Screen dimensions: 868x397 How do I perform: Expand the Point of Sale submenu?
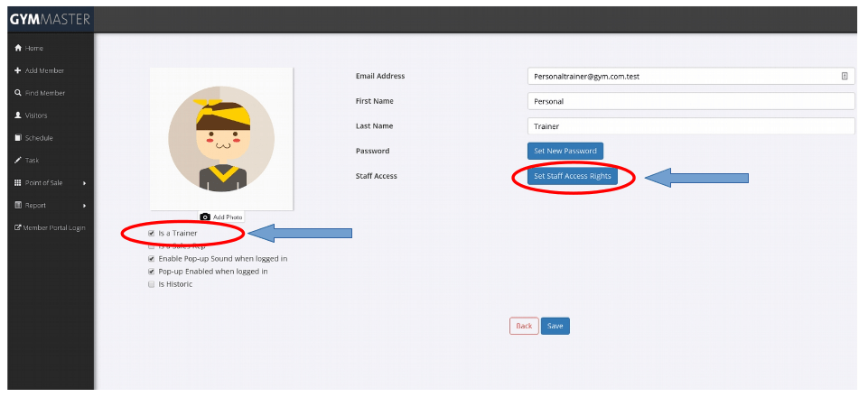[x=84, y=183]
